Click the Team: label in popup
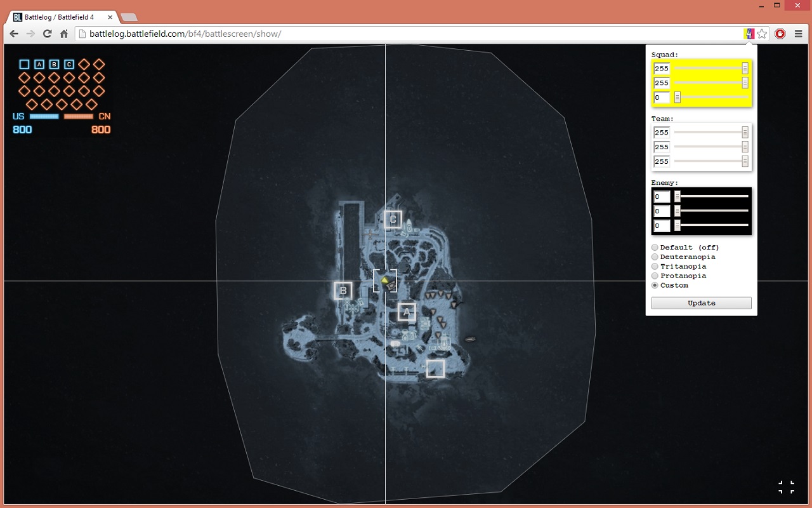 tap(662, 119)
